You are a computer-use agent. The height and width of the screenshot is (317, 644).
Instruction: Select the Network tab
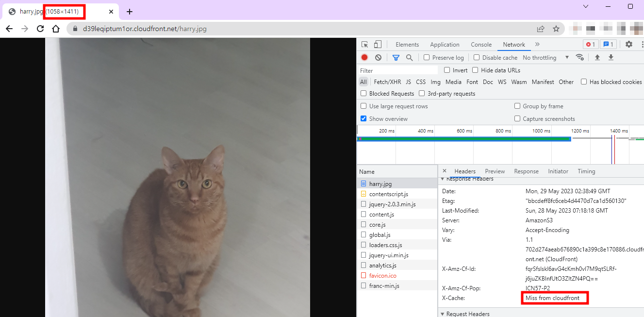pos(514,44)
